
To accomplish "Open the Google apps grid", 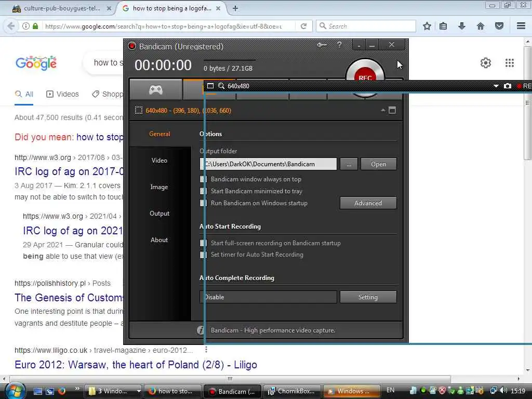I will coord(509,63).
